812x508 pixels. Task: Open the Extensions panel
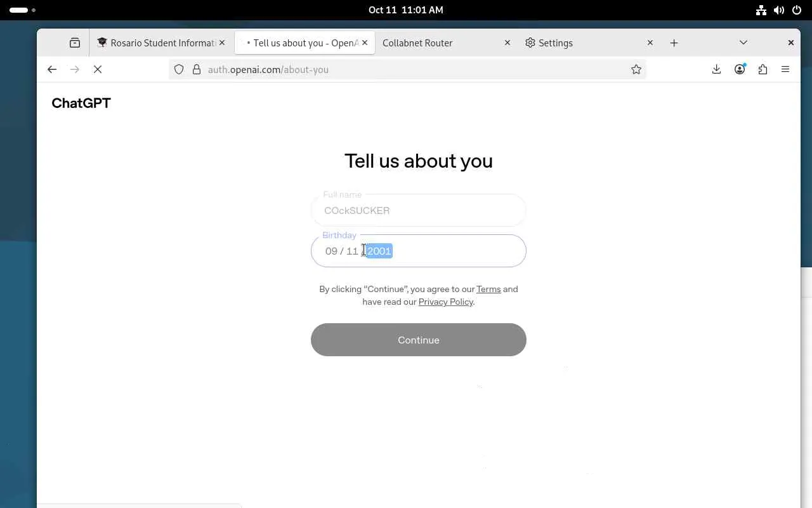pos(763,69)
